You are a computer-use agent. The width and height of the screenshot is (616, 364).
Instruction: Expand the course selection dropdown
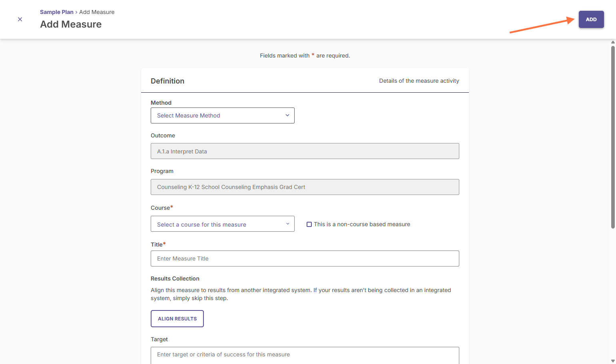click(x=223, y=224)
